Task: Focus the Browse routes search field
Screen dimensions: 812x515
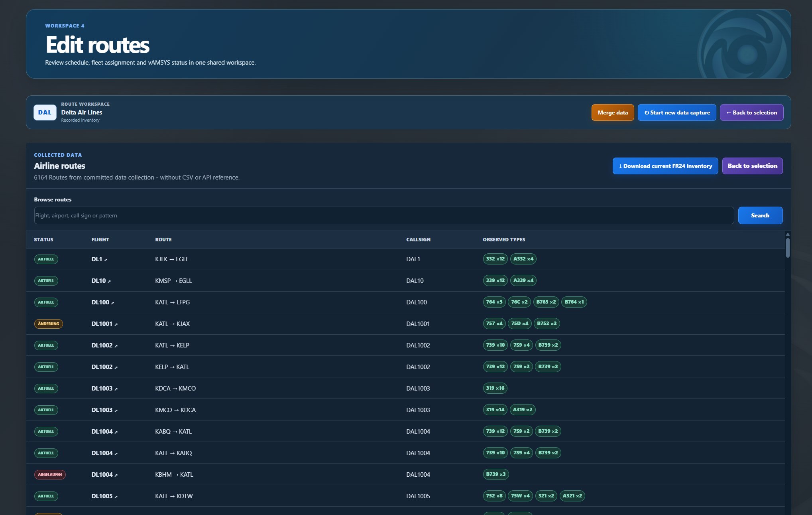Action: pos(384,215)
